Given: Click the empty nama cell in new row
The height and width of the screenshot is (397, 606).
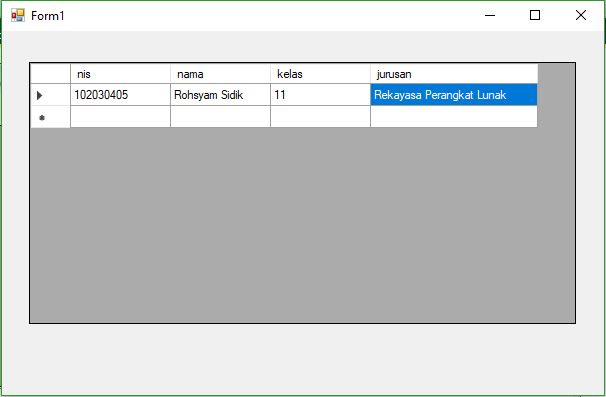Looking at the screenshot, I should pos(220,117).
